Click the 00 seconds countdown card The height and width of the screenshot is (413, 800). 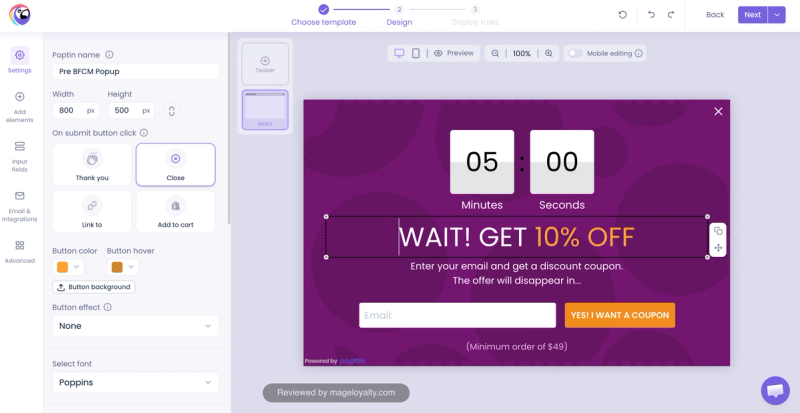(x=562, y=162)
